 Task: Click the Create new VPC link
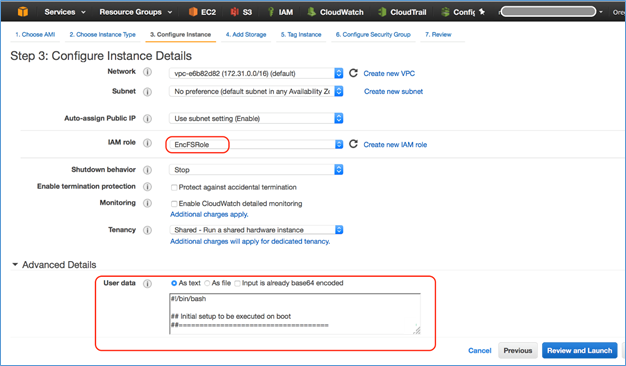(389, 73)
